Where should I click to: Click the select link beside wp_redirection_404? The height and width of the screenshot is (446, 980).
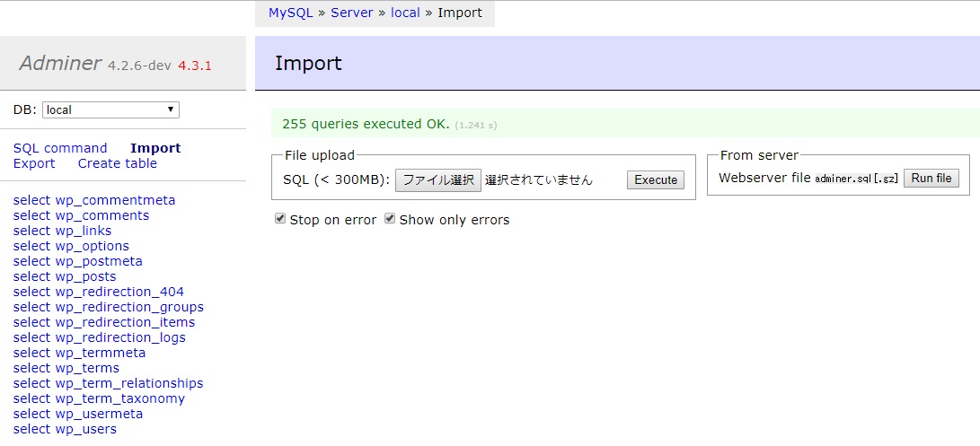click(31, 292)
